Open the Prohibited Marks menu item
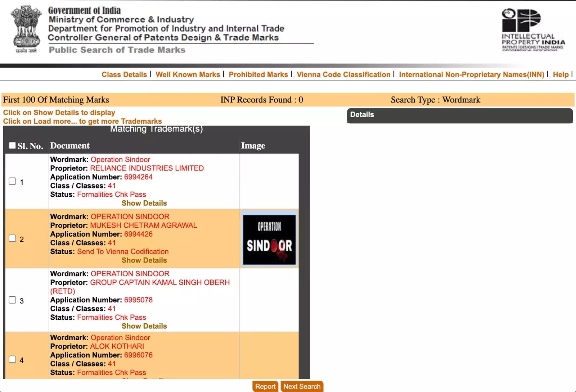This screenshot has height=392, width=576. tap(258, 74)
